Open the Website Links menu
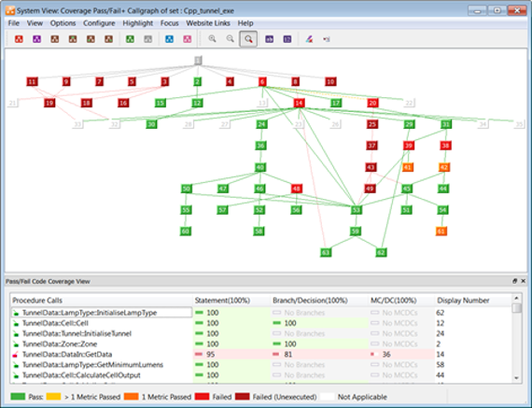The height and width of the screenshot is (408, 532). [x=208, y=23]
